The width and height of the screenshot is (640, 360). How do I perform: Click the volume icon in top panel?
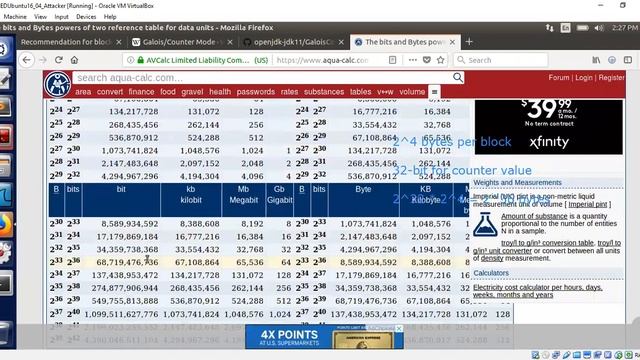tap(599, 28)
